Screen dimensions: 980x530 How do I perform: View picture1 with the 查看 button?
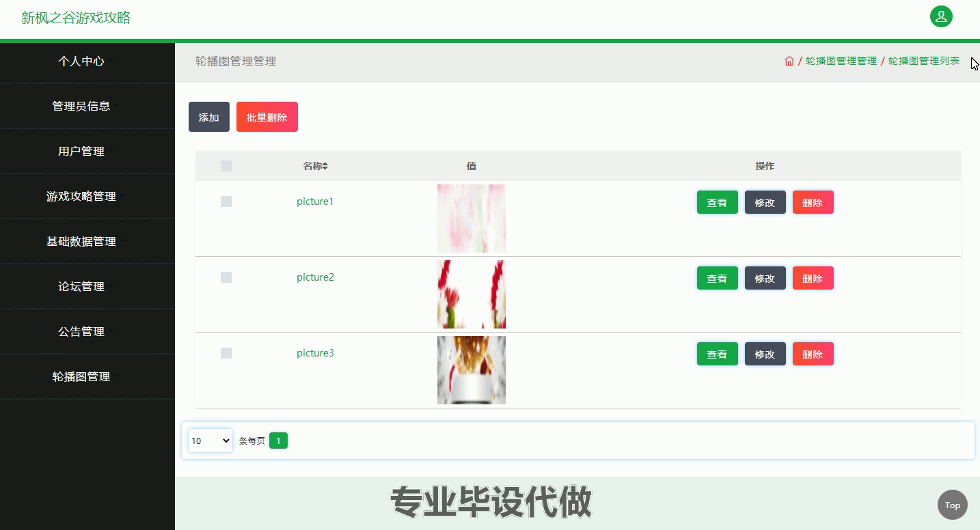[x=717, y=202]
